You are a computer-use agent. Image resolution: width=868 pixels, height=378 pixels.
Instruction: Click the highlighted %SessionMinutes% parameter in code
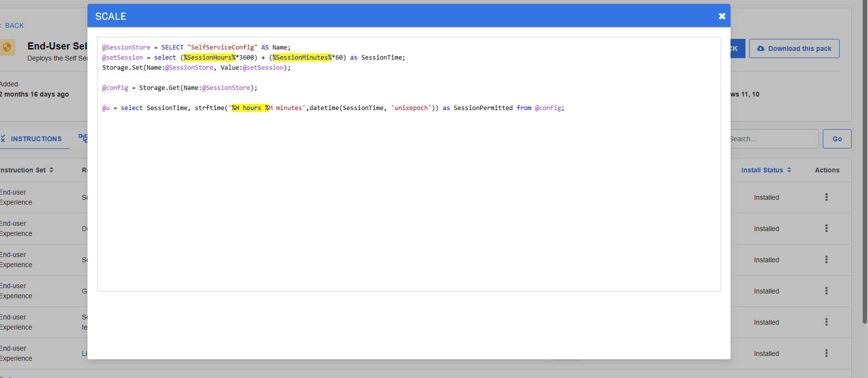(302, 58)
